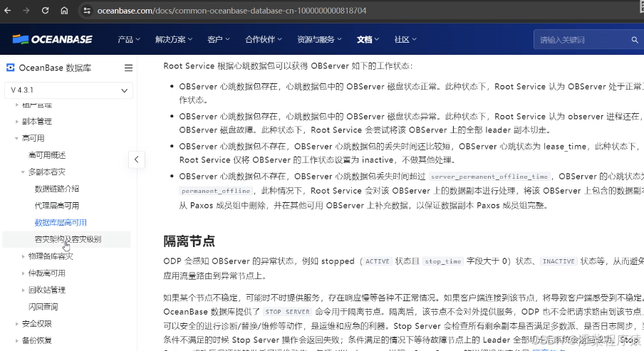Open the V 4.3.1 version dropdown
Viewport: 644px width, 351px height.
[x=68, y=90]
